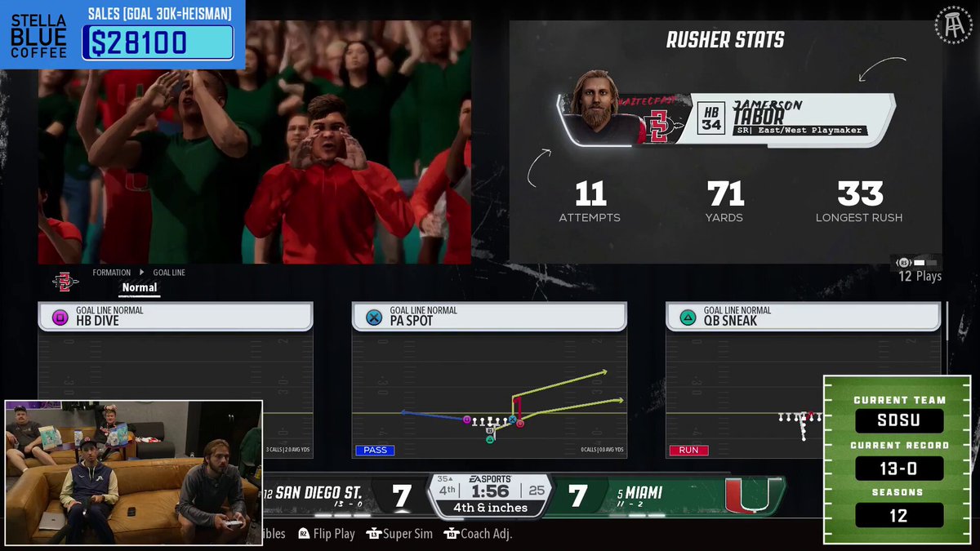
Task: Click the San Diego State logo beside Formation
Action: click(x=66, y=282)
